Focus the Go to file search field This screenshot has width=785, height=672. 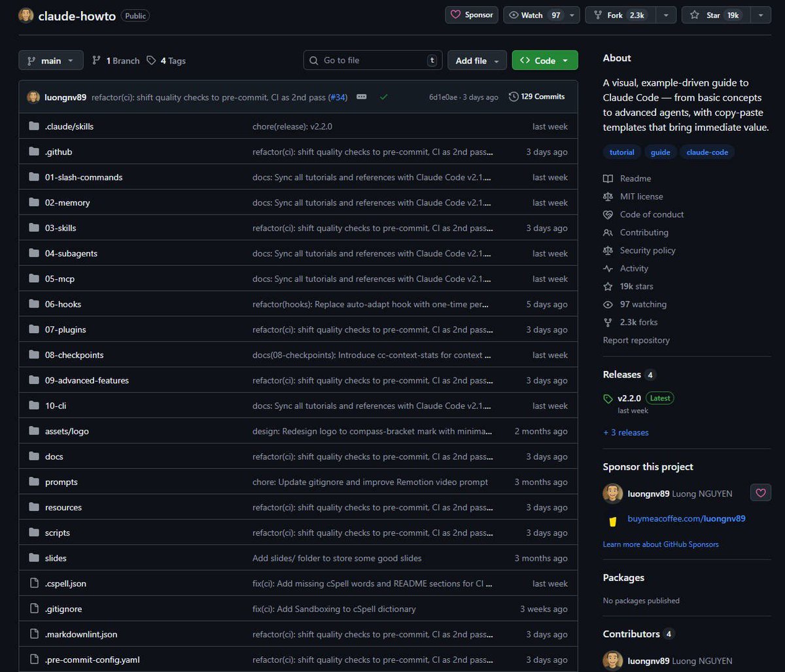(x=373, y=60)
